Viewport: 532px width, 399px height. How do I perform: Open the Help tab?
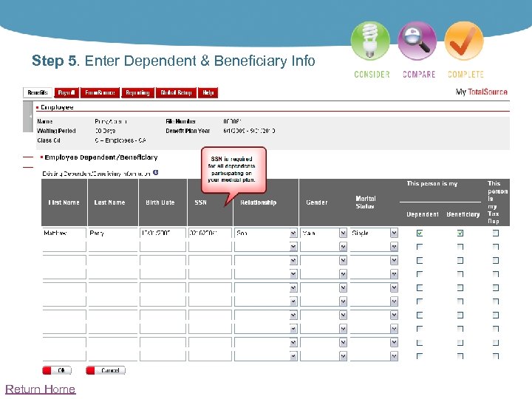click(x=208, y=92)
